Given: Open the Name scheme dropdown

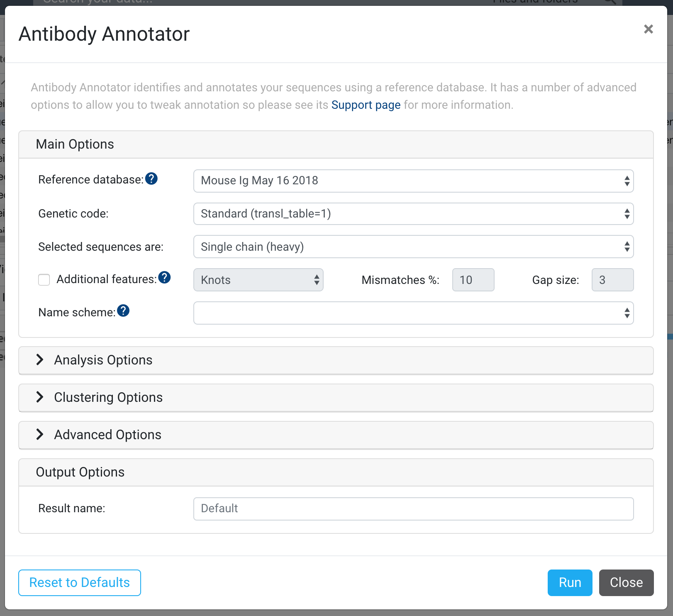Looking at the screenshot, I should tap(413, 313).
